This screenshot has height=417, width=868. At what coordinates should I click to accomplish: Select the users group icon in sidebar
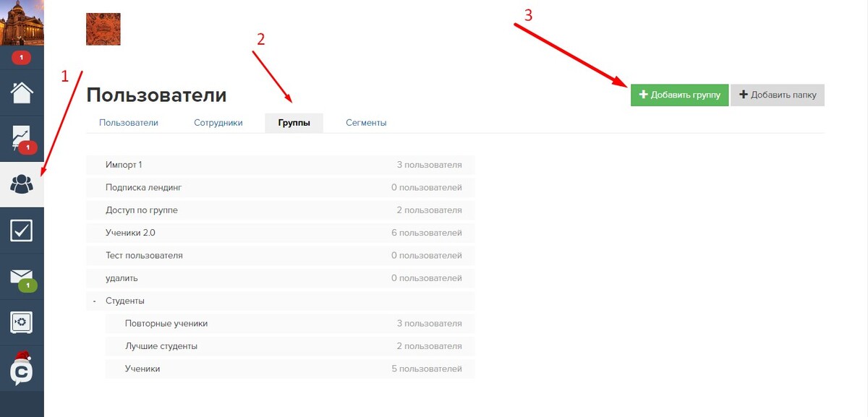pos(22,184)
